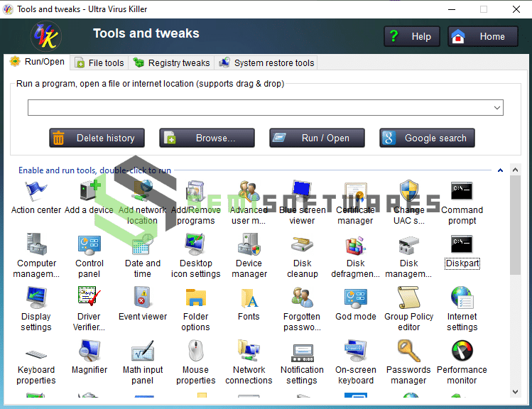This screenshot has width=532, height=409.
Task: Launch Driver Verifier icon
Action: [89, 296]
